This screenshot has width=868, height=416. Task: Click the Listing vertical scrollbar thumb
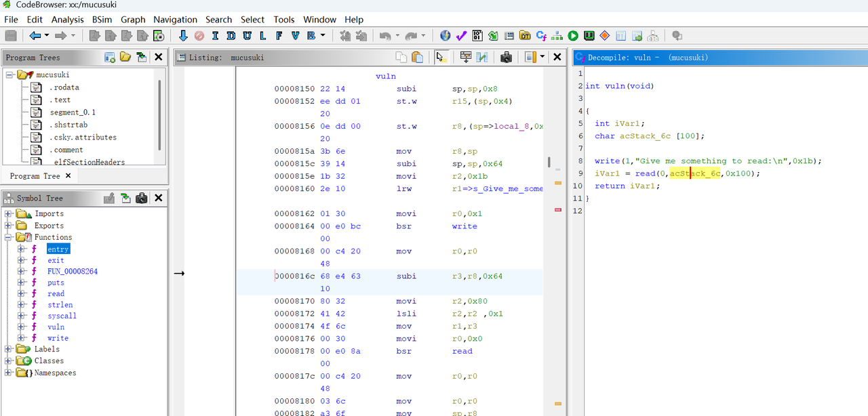coord(549,163)
